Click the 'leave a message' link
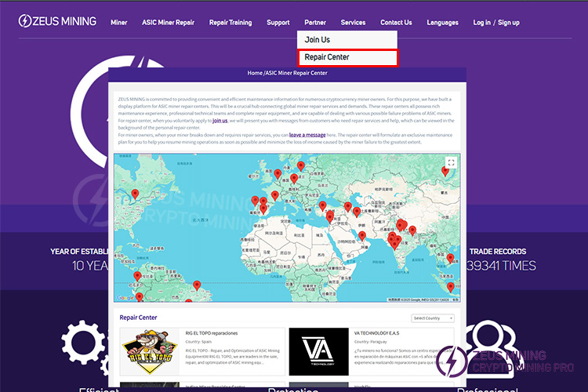The height and width of the screenshot is (392, 588). point(307,135)
